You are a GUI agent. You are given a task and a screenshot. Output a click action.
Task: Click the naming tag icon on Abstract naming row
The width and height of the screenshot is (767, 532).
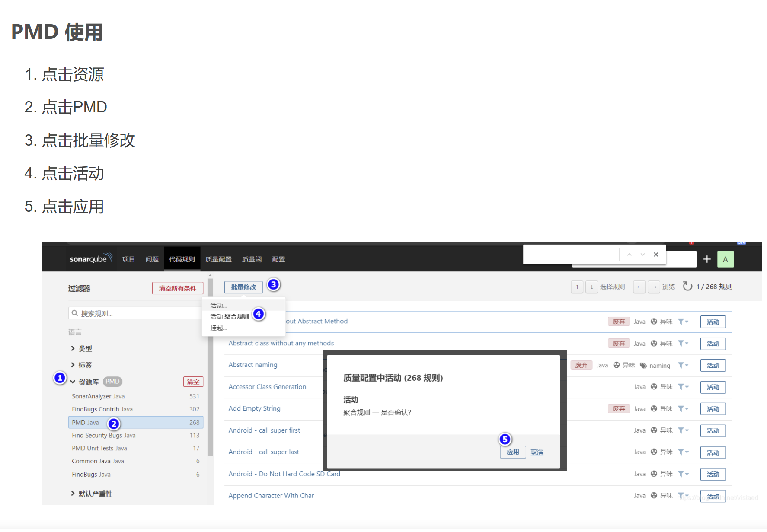pyautogui.click(x=644, y=365)
